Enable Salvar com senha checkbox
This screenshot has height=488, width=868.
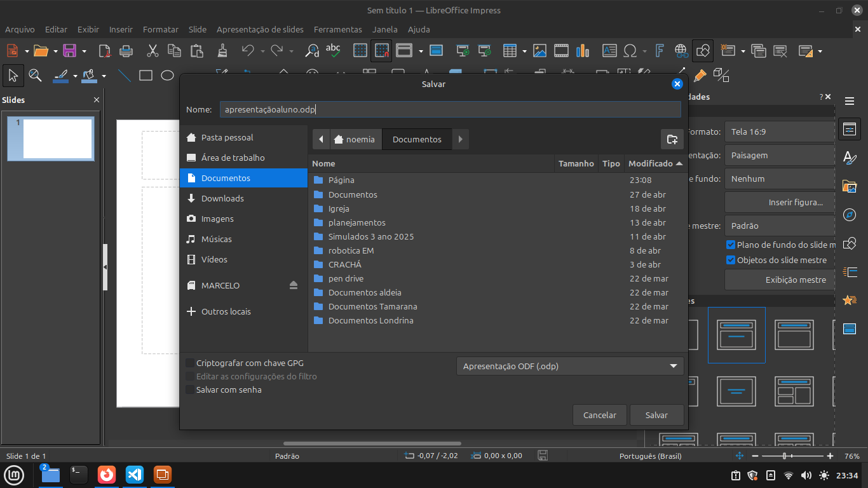point(190,390)
